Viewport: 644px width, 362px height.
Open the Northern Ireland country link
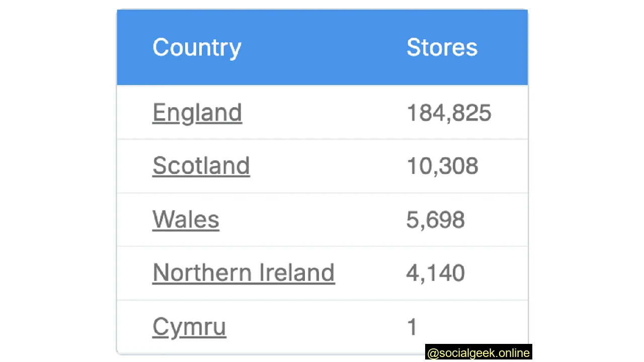[244, 273]
